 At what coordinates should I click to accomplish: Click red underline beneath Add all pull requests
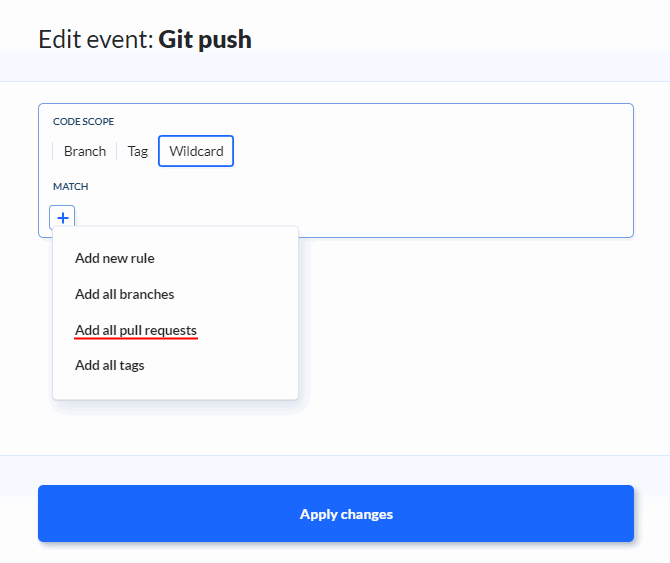pyautogui.click(x=136, y=339)
